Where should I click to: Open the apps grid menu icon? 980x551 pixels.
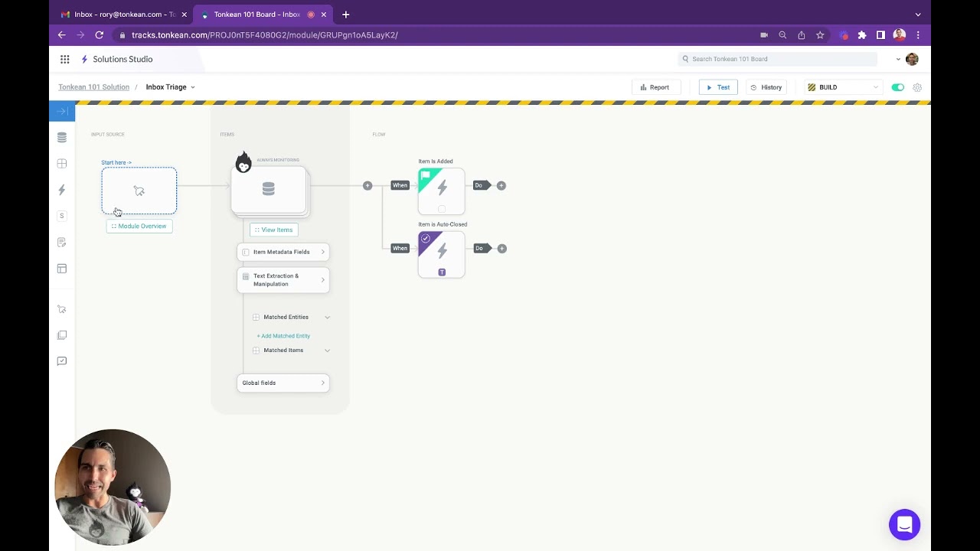[x=65, y=59]
